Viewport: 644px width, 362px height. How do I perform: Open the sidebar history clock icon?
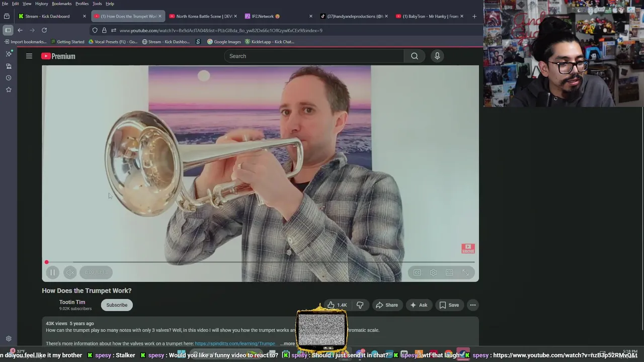[9, 78]
